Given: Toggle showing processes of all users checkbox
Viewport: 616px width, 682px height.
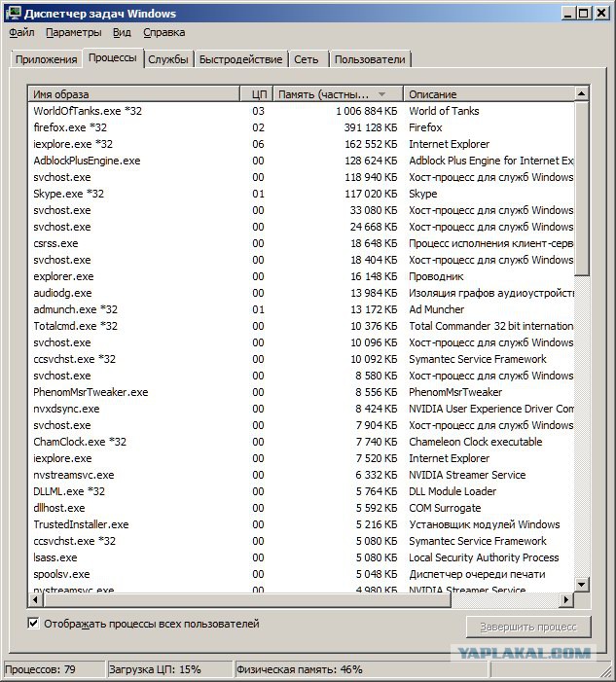Looking at the screenshot, I should coord(33,624).
